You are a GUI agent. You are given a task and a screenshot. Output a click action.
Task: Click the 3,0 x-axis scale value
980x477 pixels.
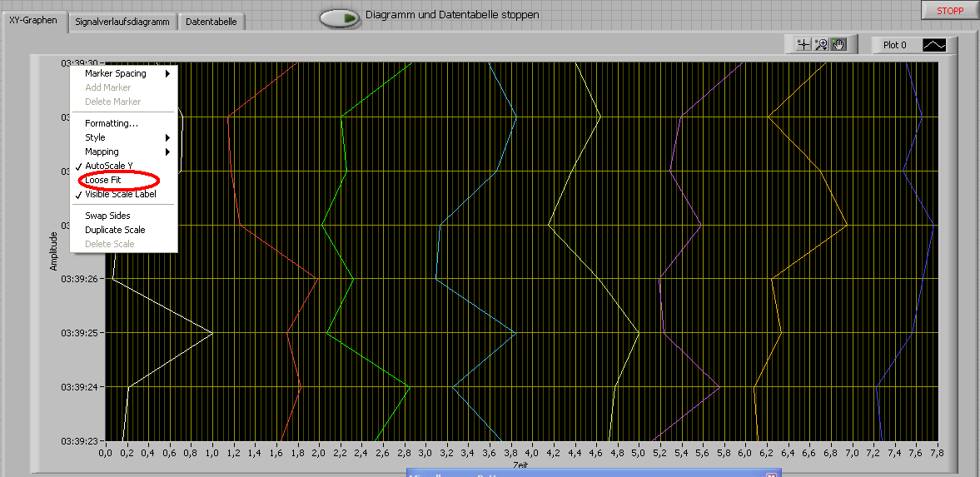(x=425, y=453)
